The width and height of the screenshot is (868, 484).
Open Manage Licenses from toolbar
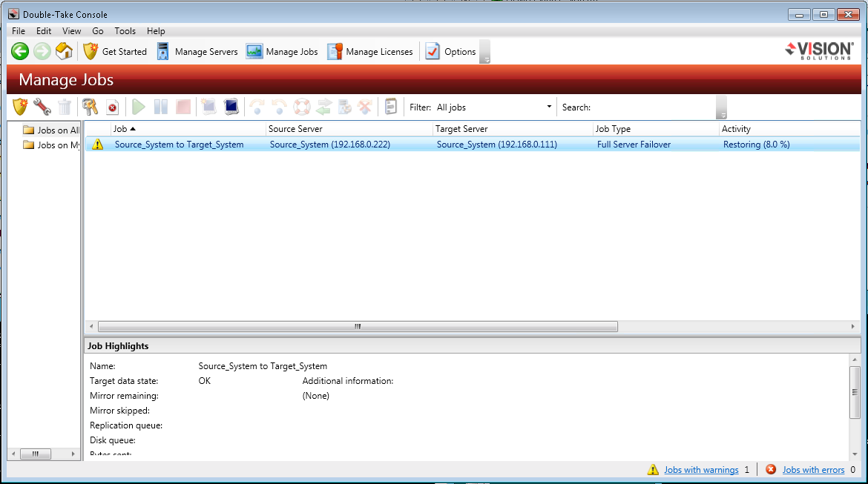[x=370, y=52]
